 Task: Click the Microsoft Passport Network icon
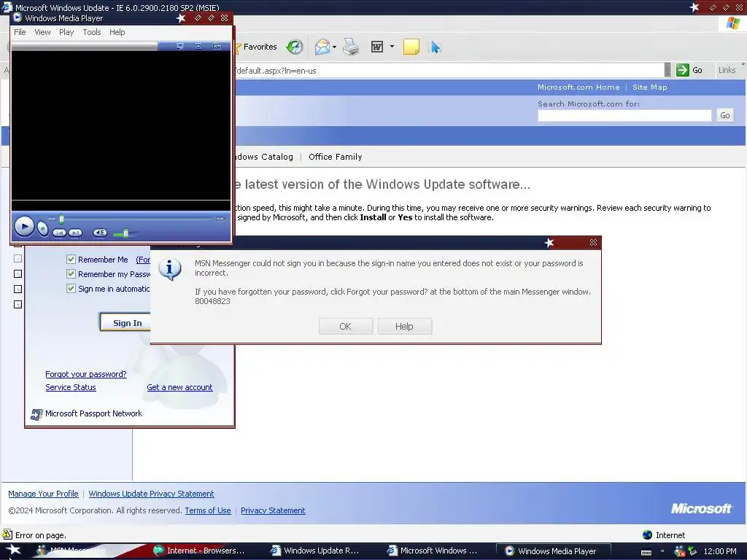coord(36,414)
